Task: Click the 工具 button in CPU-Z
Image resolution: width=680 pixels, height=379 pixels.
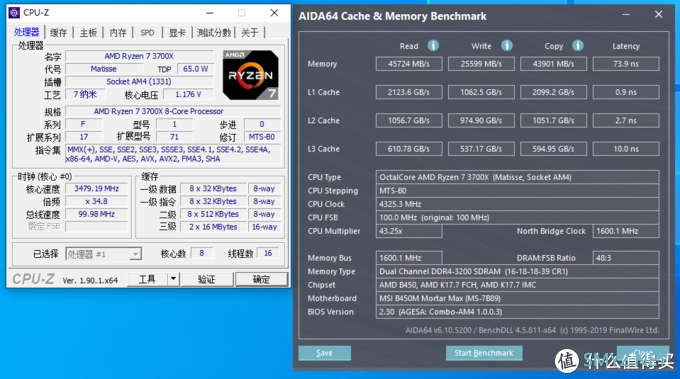Action: (147, 279)
